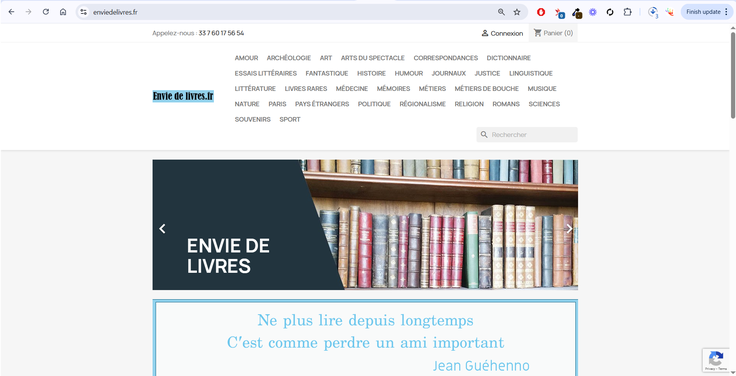
Task: Open the Opera extension icon
Action: click(x=541, y=12)
